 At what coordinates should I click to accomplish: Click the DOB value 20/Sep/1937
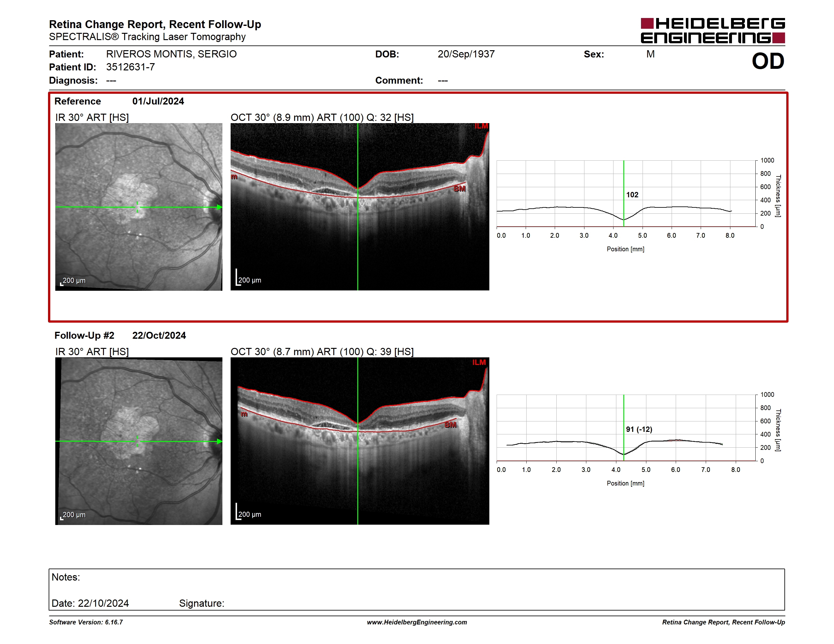(466, 54)
